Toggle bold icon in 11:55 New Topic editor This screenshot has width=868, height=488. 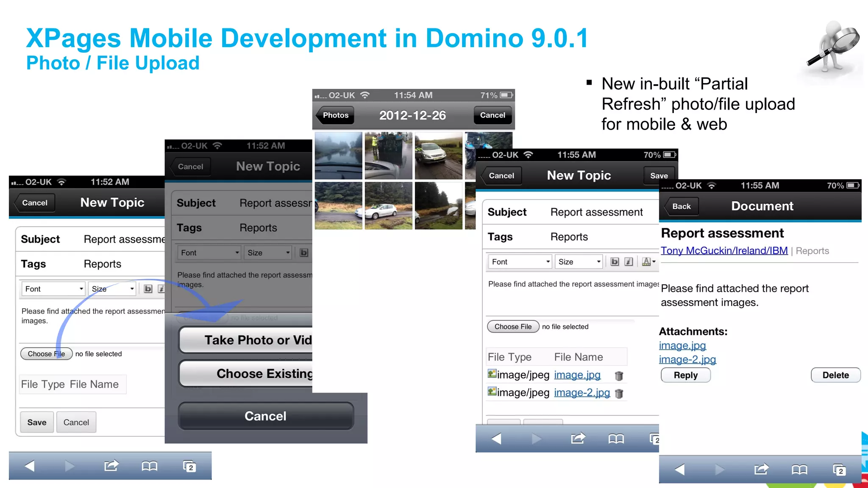(615, 262)
